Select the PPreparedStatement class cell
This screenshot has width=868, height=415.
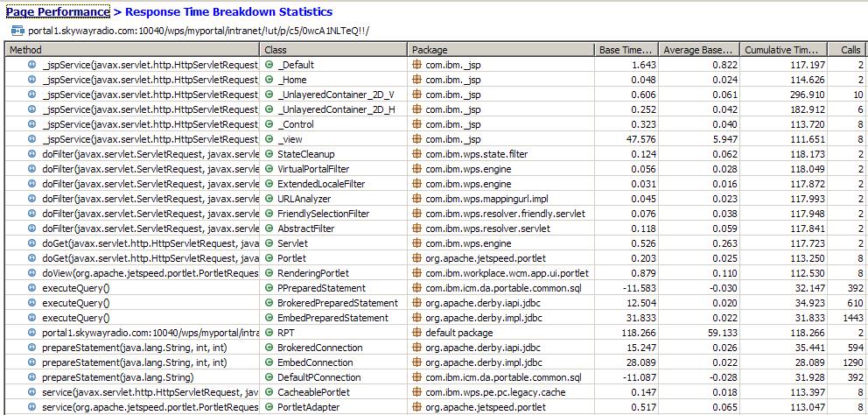click(x=333, y=288)
